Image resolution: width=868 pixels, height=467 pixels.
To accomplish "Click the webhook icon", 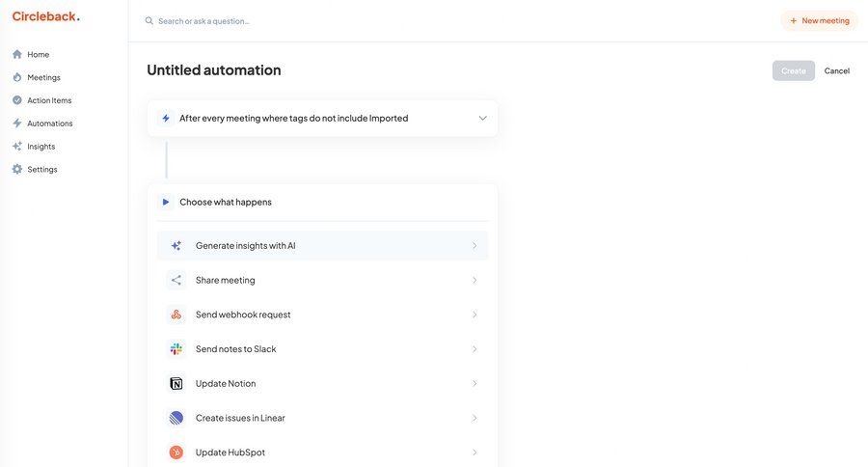I will (176, 315).
